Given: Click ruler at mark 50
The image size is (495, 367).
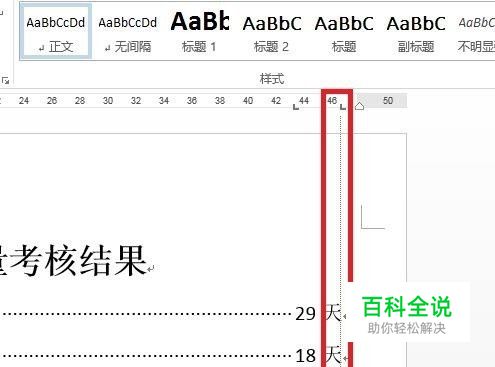Looking at the screenshot, I should click(x=388, y=100).
